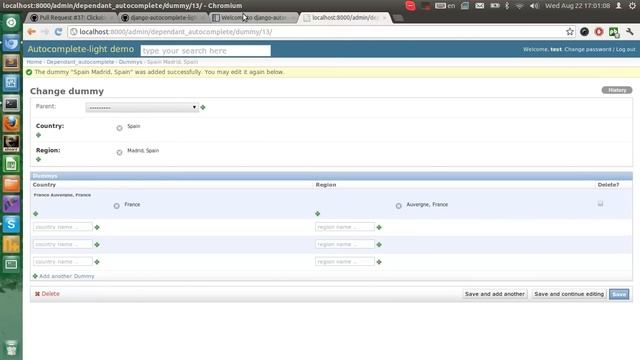The height and width of the screenshot is (360, 640).
Task: Click the red Delete link
Action: (x=47, y=294)
